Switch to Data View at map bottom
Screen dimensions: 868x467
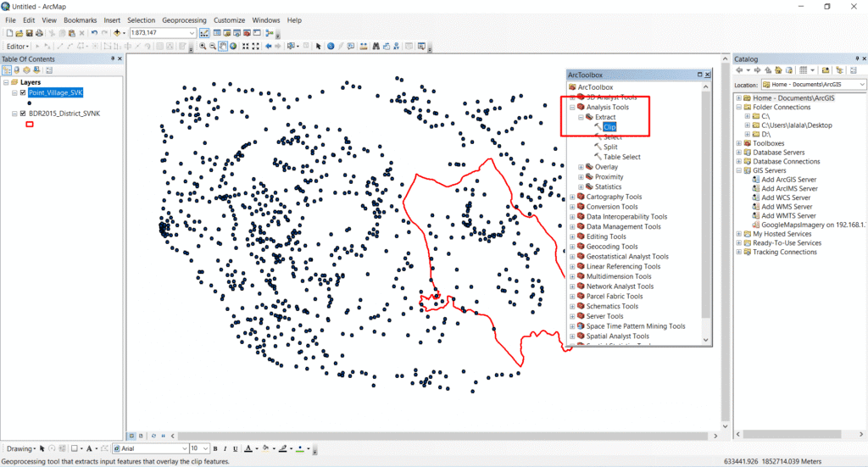coord(131,436)
